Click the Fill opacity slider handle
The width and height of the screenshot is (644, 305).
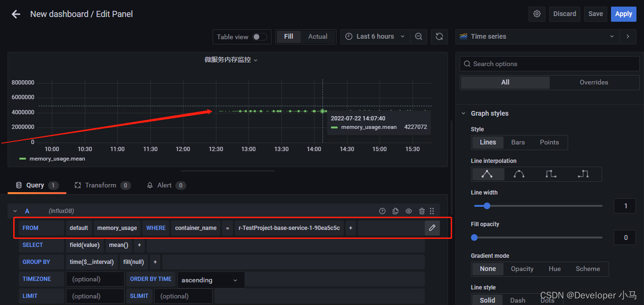coord(474,237)
